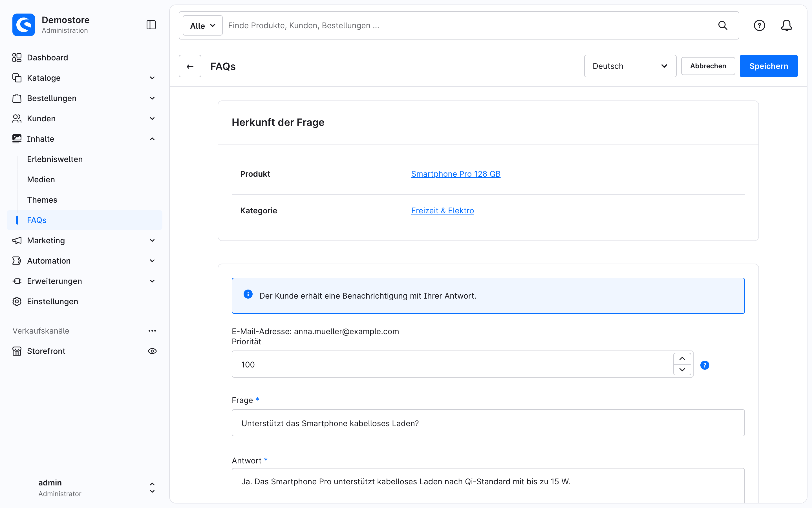Open the Deutsch language dropdown
The width and height of the screenshot is (812, 508).
point(630,66)
